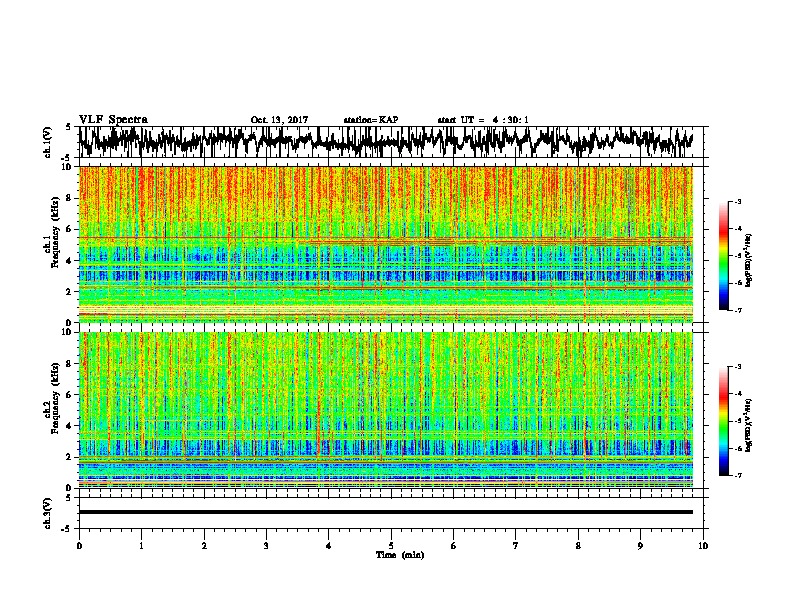Click time axis tick label "2"
Viewport: 792px width, 612px height.
click(x=204, y=545)
